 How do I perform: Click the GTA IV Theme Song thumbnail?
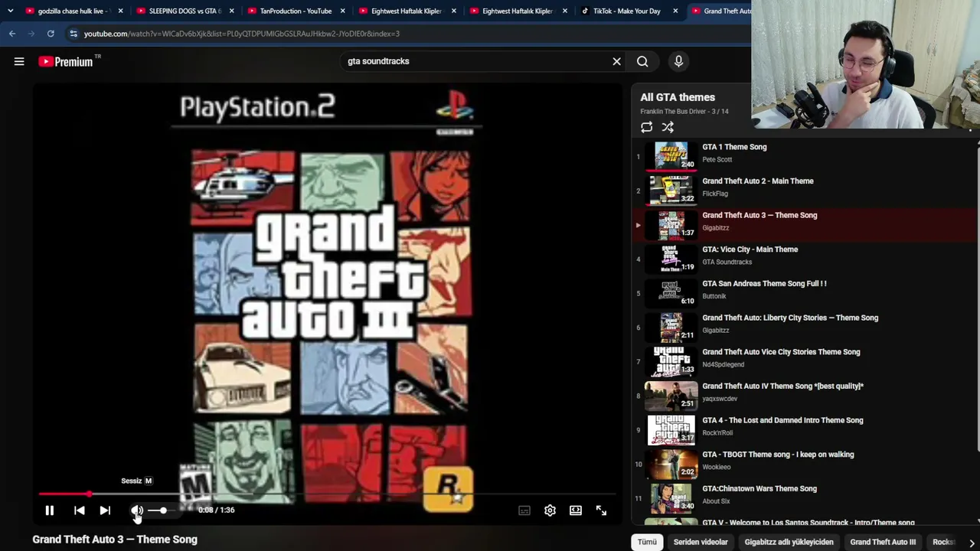(x=671, y=396)
